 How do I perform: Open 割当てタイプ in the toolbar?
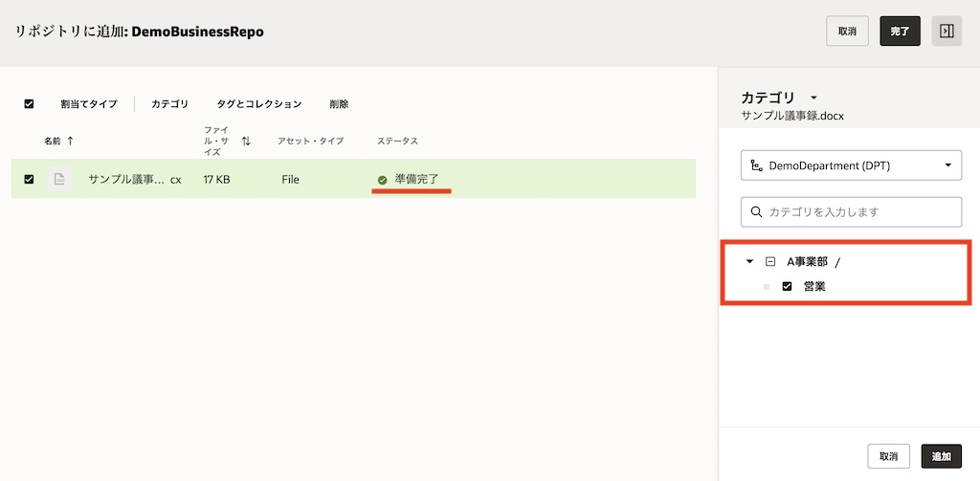[x=89, y=104]
